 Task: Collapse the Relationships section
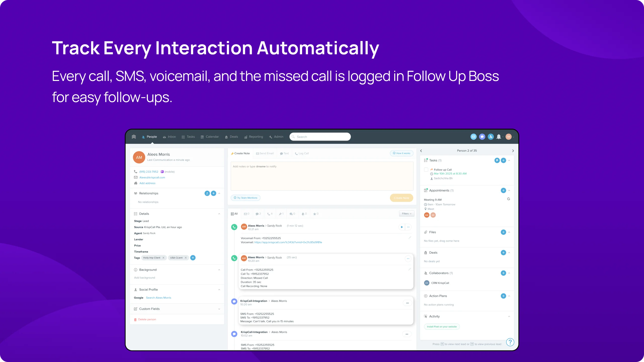(219, 193)
